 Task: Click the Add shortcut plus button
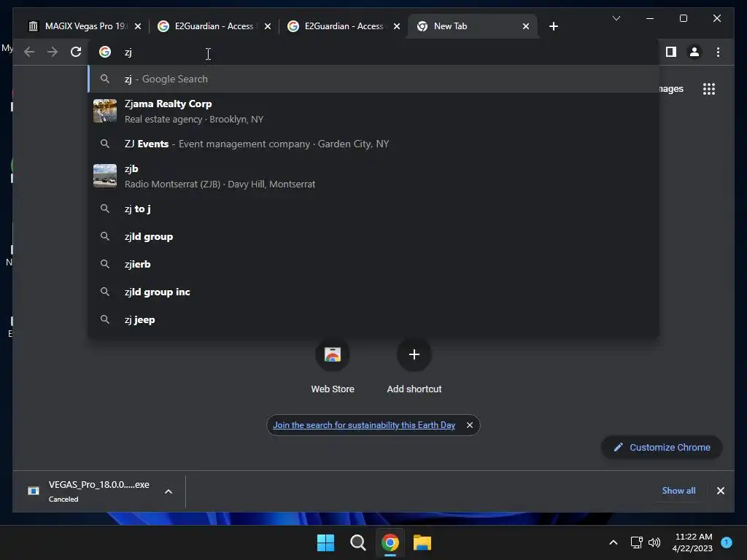click(414, 354)
